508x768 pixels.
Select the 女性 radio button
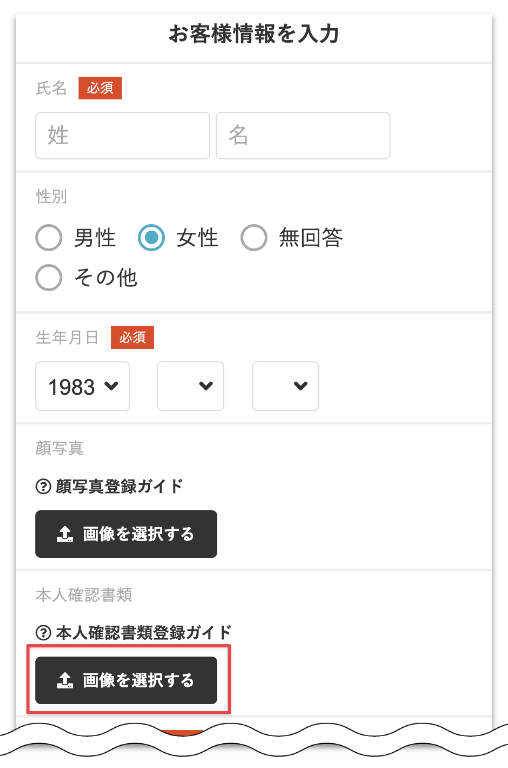click(151, 238)
